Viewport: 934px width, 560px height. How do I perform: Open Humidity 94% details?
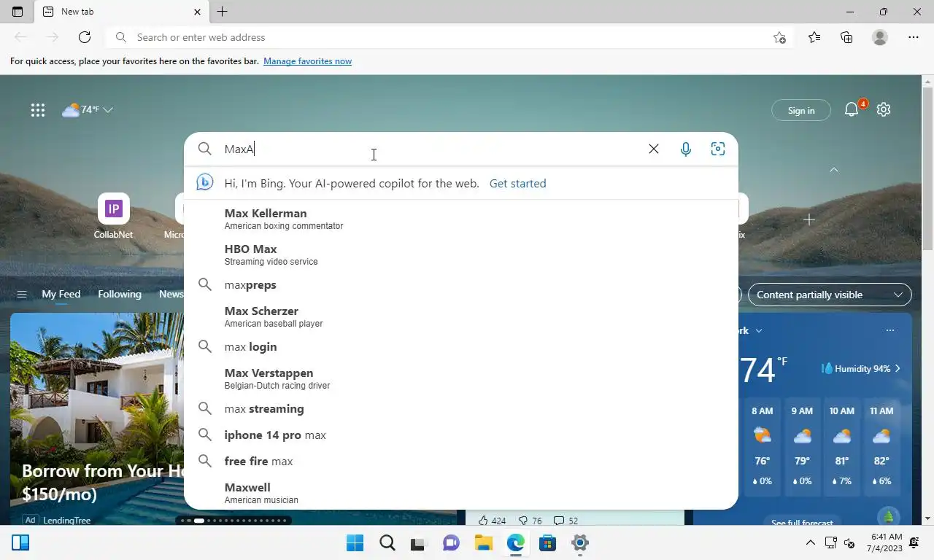pyautogui.click(x=861, y=369)
